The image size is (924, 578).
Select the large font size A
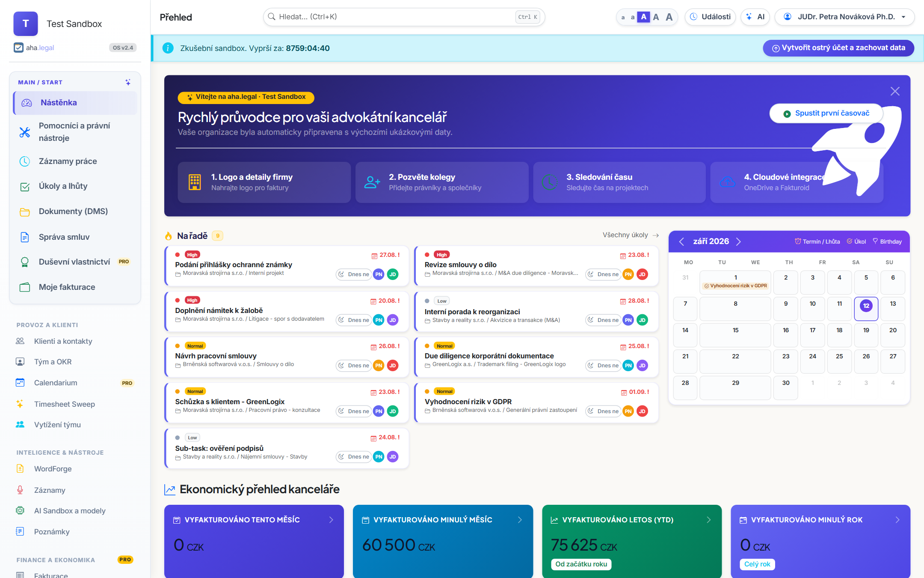pos(656,17)
